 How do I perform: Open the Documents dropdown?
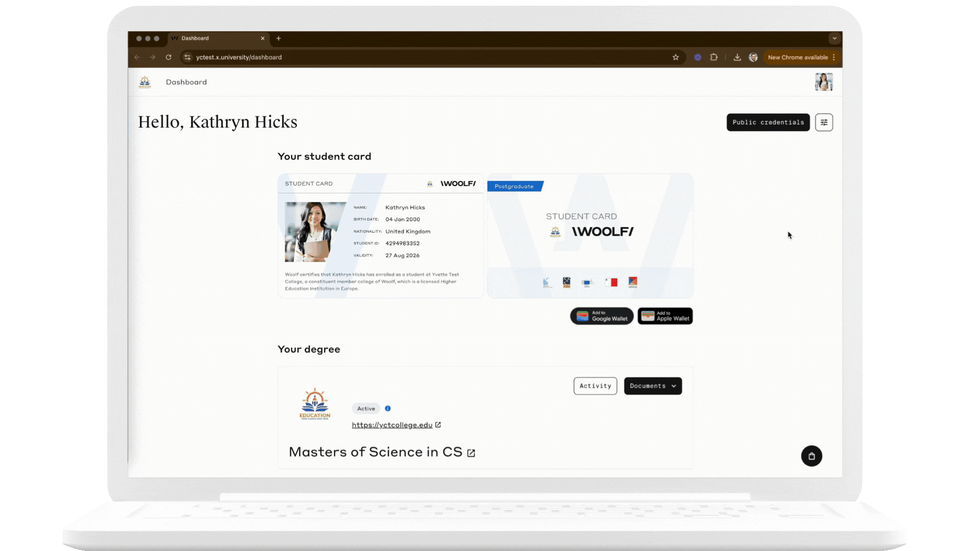click(653, 386)
